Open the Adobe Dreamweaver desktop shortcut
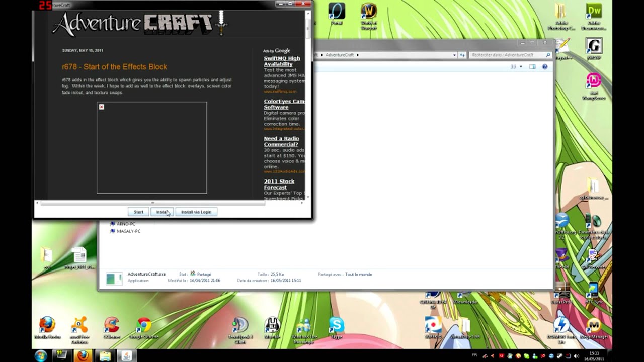This screenshot has height=362, width=644. point(594,17)
